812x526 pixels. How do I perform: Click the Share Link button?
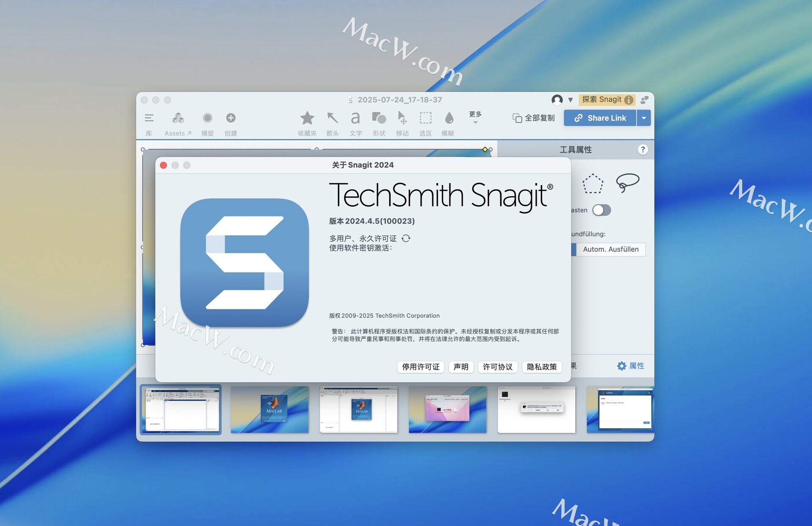click(600, 118)
